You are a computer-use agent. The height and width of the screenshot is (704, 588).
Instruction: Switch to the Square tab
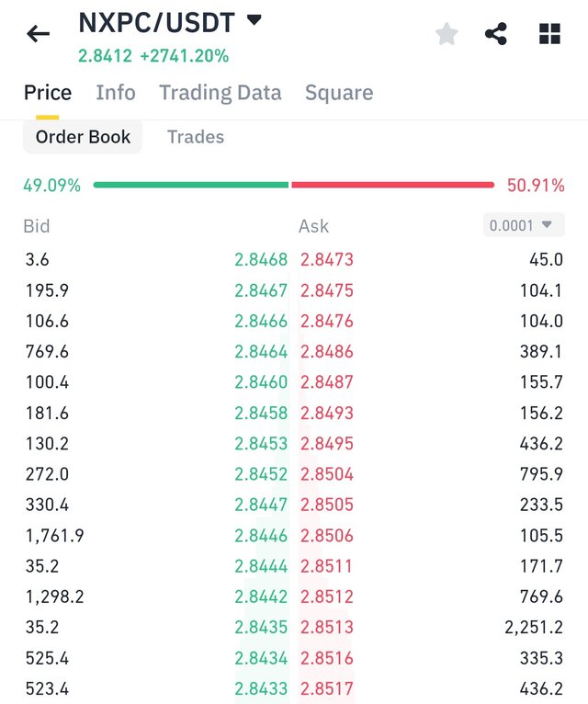click(339, 93)
